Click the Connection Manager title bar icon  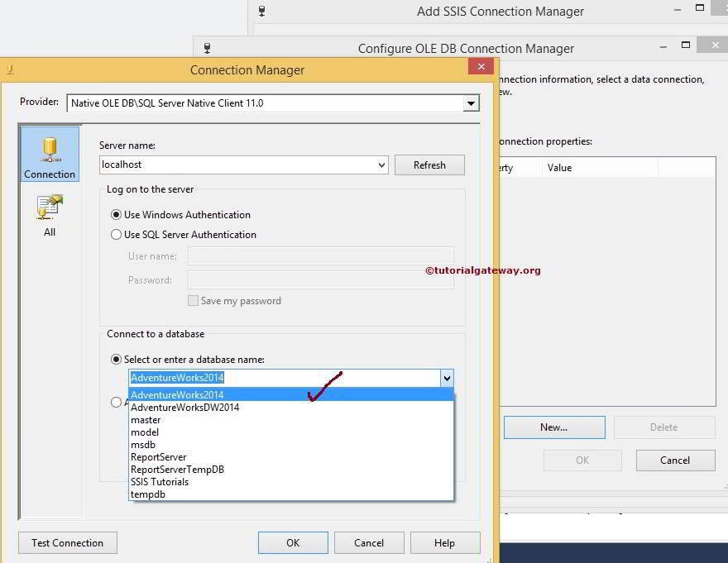[10, 69]
